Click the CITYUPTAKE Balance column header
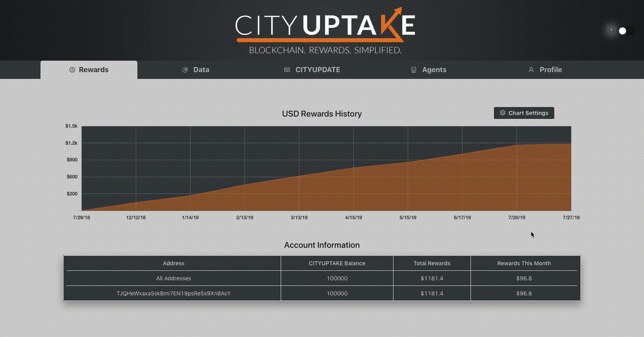Viewport: 644px width, 337px height. click(337, 263)
